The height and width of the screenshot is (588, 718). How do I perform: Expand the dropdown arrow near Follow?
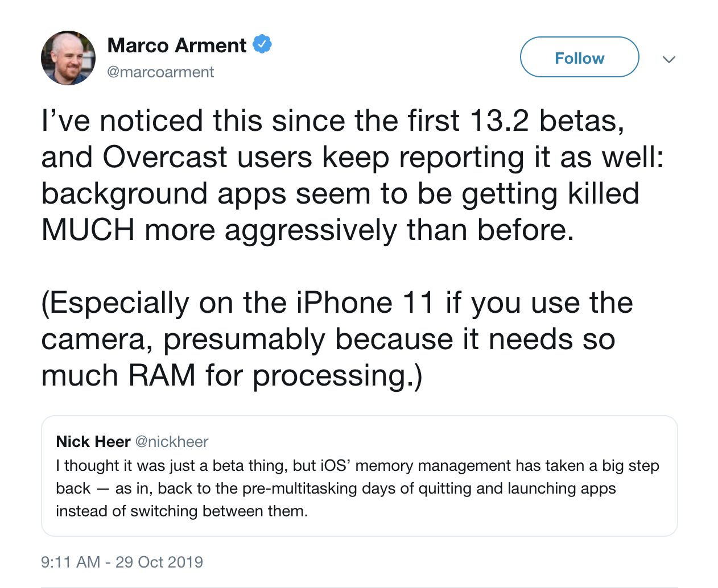pos(670,59)
